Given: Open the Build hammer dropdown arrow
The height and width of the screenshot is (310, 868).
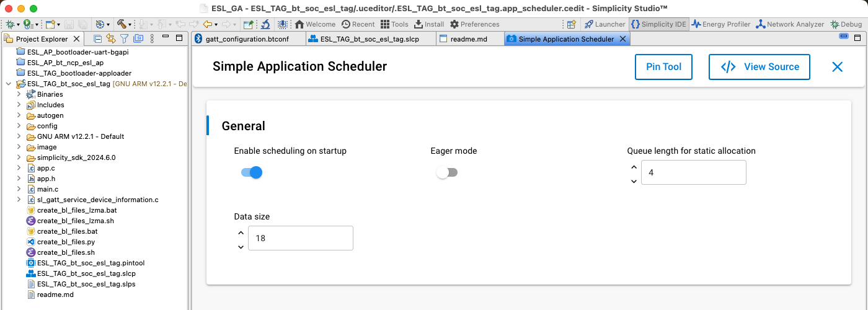Looking at the screenshot, I should click(x=131, y=25).
